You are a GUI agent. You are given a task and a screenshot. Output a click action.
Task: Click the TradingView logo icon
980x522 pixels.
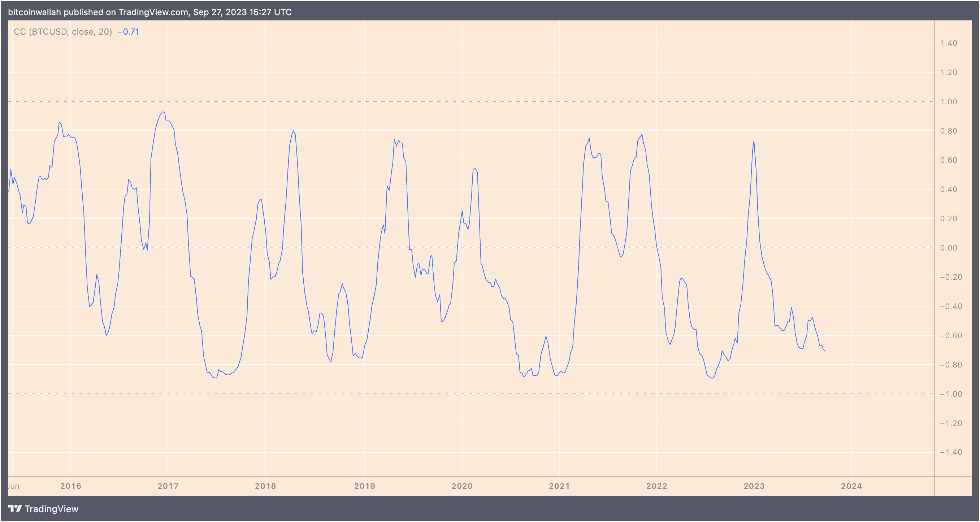[x=15, y=508]
